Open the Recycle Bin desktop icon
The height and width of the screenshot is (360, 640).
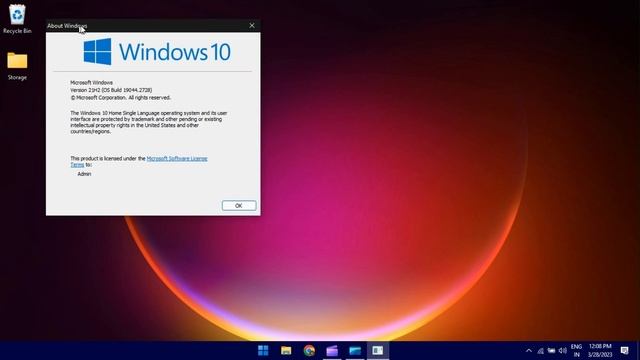point(17,19)
